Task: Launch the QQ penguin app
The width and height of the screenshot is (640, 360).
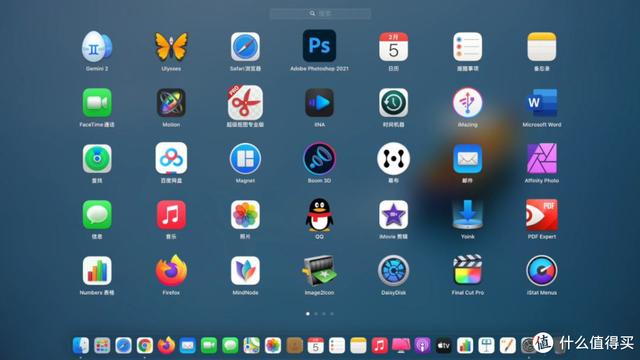Action: [319, 215]
